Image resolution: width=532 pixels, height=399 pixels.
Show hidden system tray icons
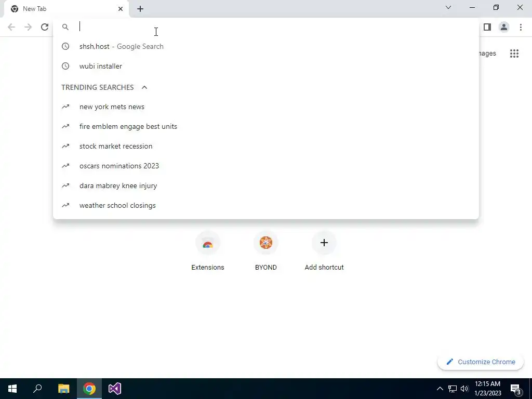(440, 389)
